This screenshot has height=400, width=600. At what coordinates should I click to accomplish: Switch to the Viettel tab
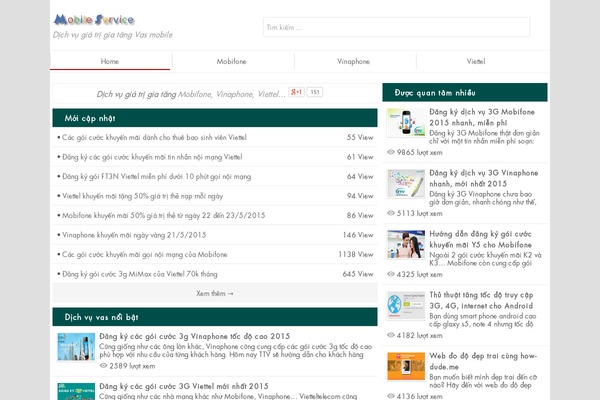tap(476, 61)
